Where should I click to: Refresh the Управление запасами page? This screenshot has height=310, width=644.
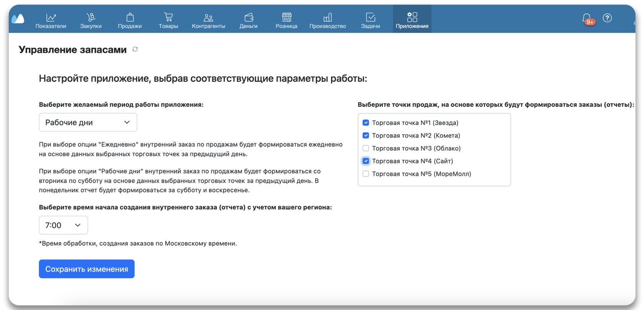click(135, 49)
